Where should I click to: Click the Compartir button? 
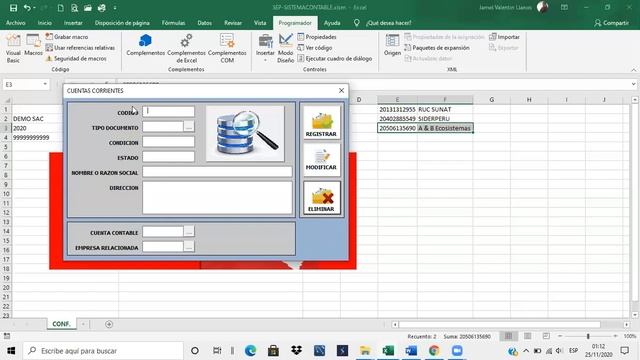pos(611,23)
